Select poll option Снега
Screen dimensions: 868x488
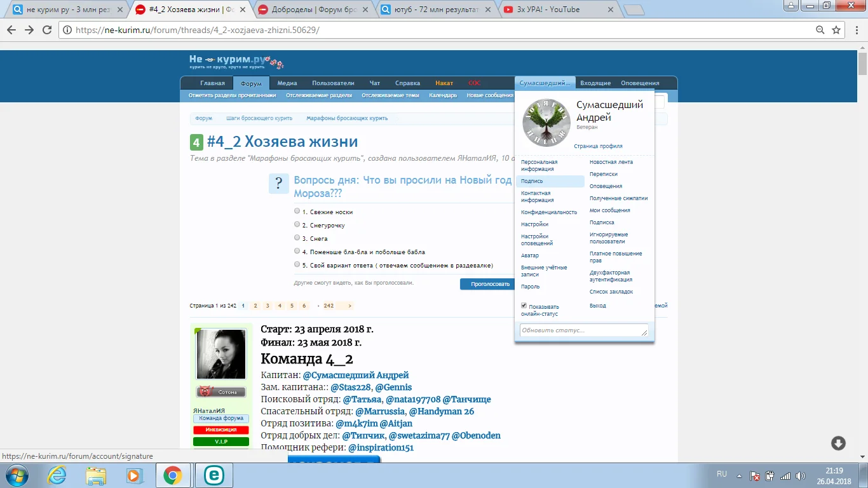[x=297, y=238]
